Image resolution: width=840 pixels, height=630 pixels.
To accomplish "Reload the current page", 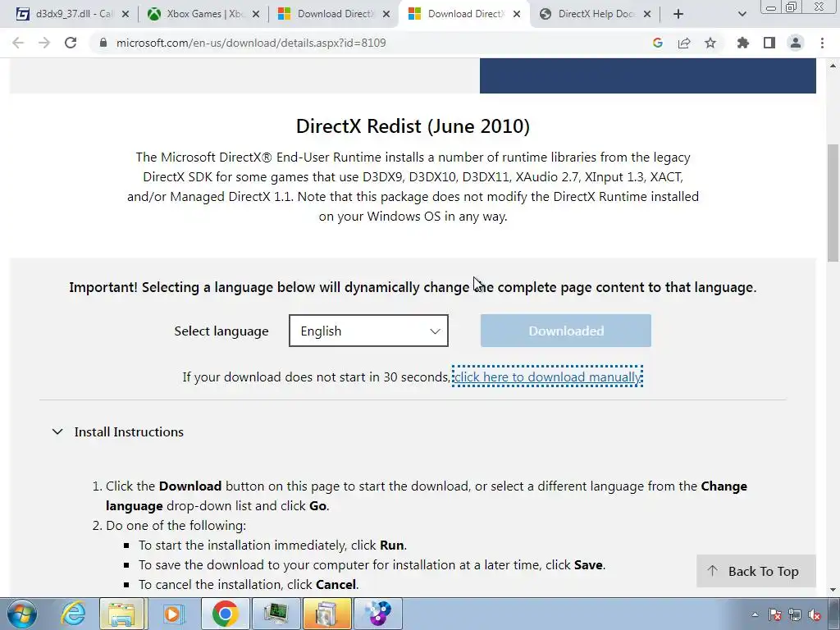I will click(x=71, y=43).
